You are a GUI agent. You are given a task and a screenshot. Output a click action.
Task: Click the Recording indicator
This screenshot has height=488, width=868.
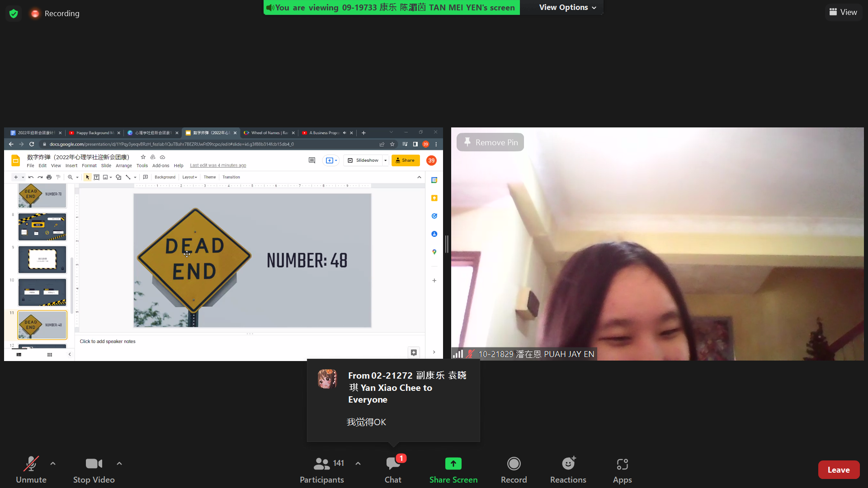click(55, 14)
